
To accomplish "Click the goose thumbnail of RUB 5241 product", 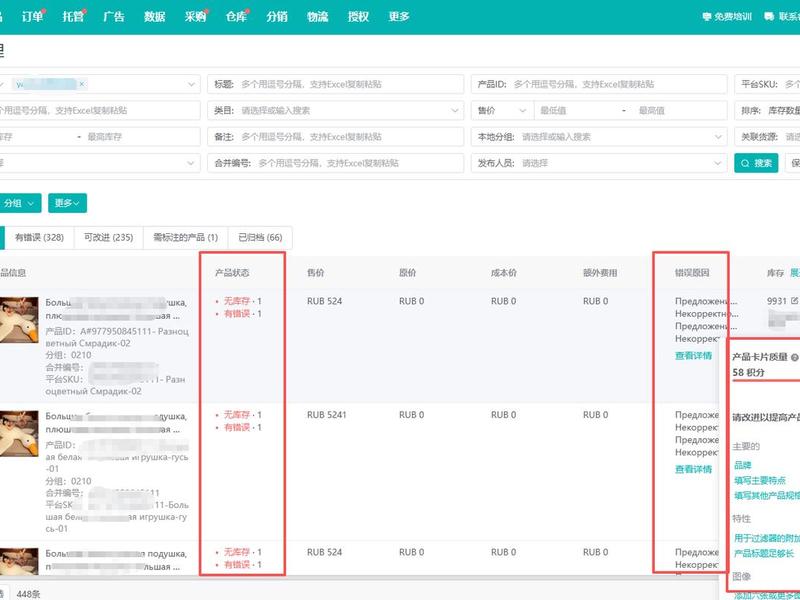I will 19,434.
